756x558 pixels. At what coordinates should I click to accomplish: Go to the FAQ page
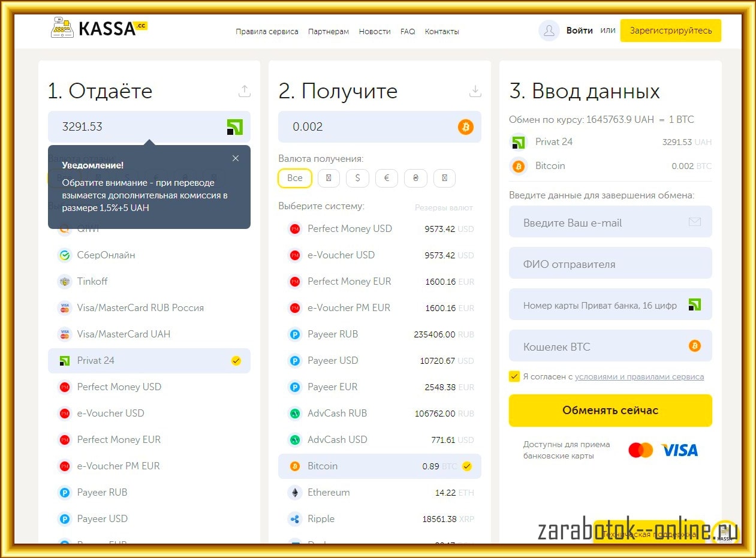point(408,31)
